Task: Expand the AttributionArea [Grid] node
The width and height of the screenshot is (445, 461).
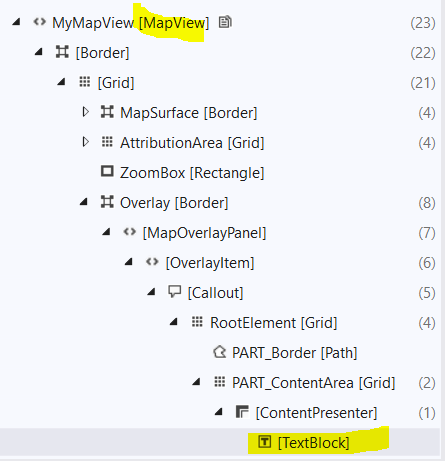Action: pyautogui.click(x=85, y=142)
